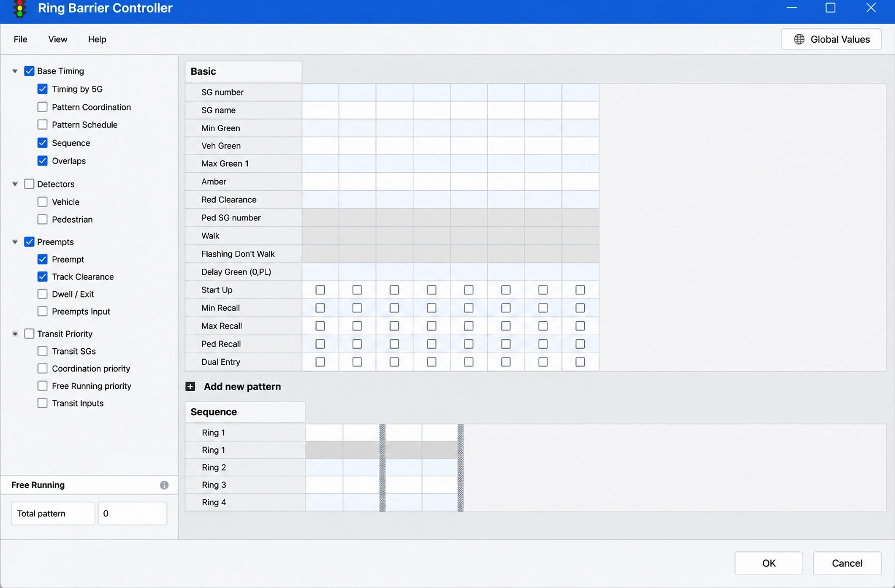This screenshot has width=895, height=588.
Task: Enable the Dwell / Exit checkbox
Action: [42, 294]
